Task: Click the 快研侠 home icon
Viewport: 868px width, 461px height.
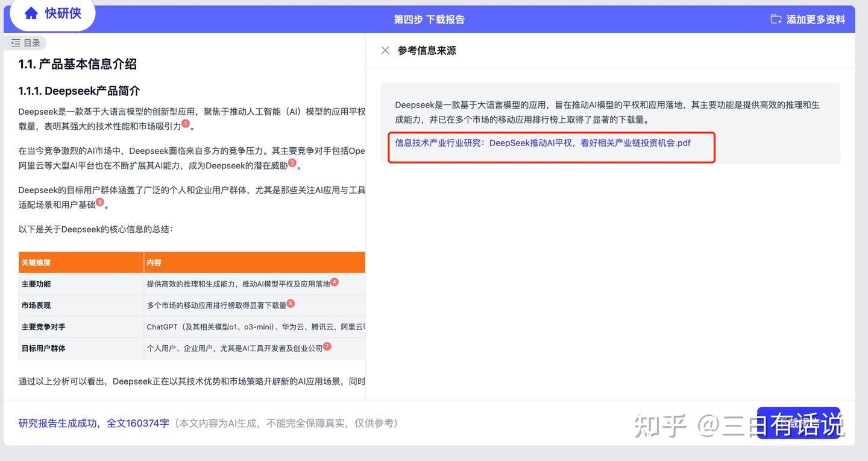Action: point(31,13)
